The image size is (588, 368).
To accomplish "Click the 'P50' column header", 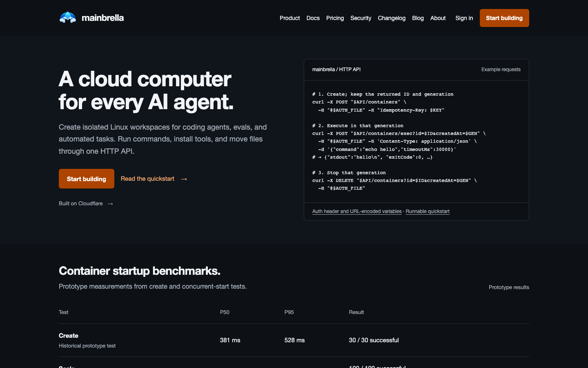I will 225,312.
